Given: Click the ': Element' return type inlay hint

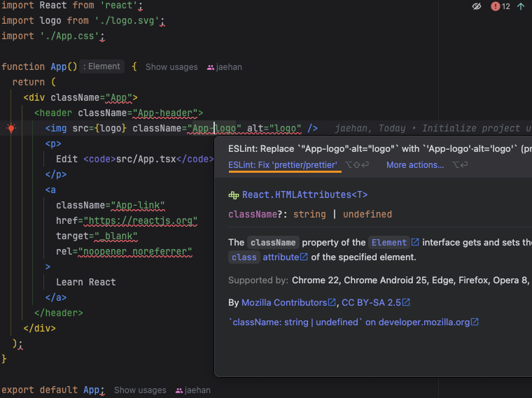Looking at the screenshot, I should (101, 66).
